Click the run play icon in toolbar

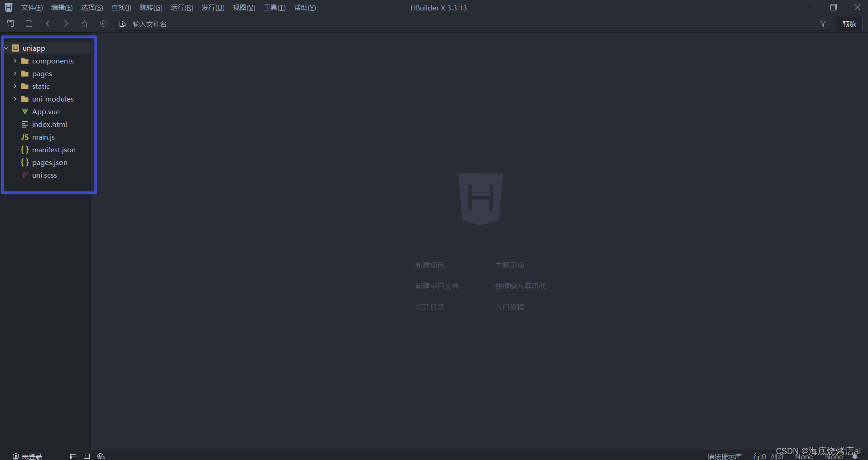[103, 24]
